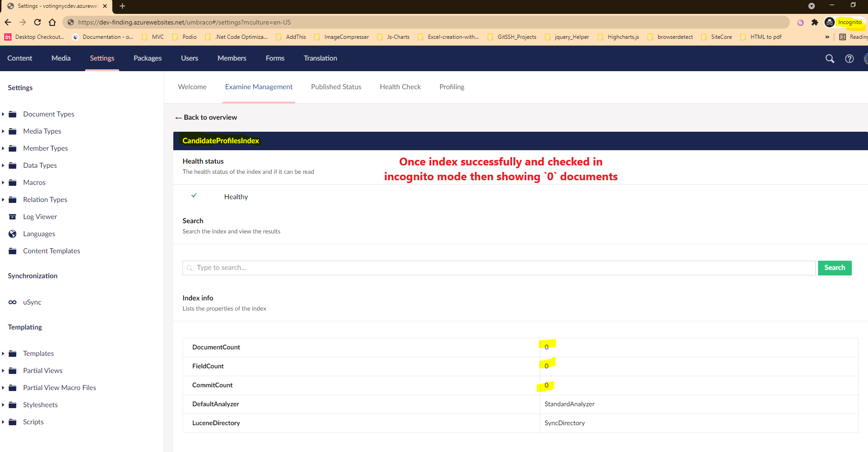Open the global search magnifier in Umbraco top bar
This screenshot has width=868, height=452.
pos(830,59)
